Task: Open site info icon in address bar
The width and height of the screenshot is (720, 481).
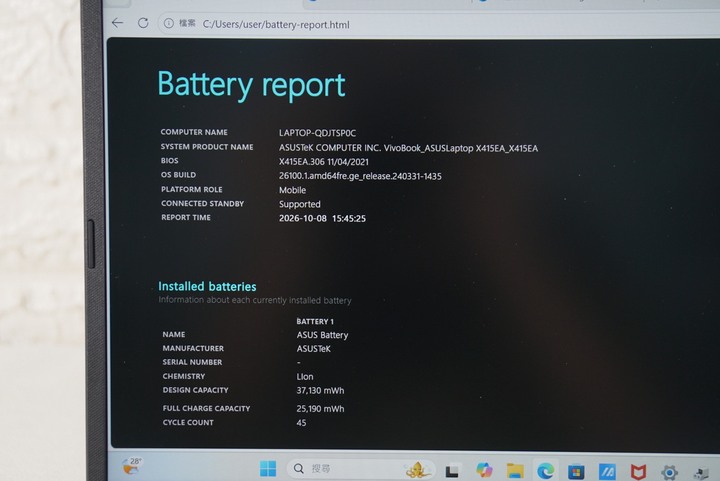Action: pyautogui.click(x=169, y=23)
